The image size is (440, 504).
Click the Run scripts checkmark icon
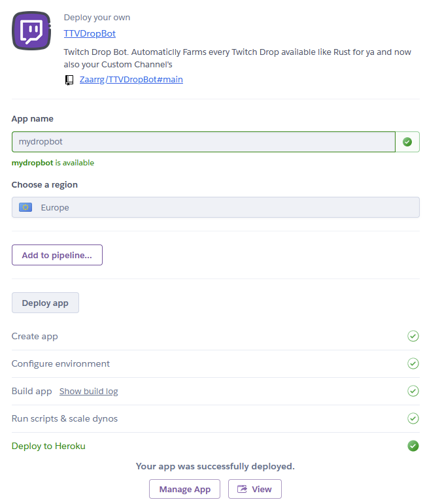point(413,418)
